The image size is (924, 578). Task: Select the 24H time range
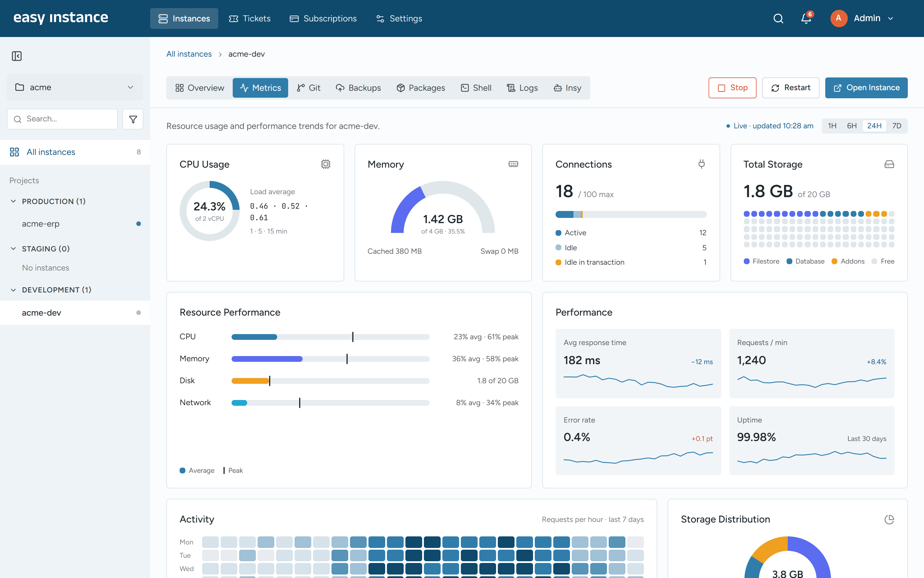point(874,126)
